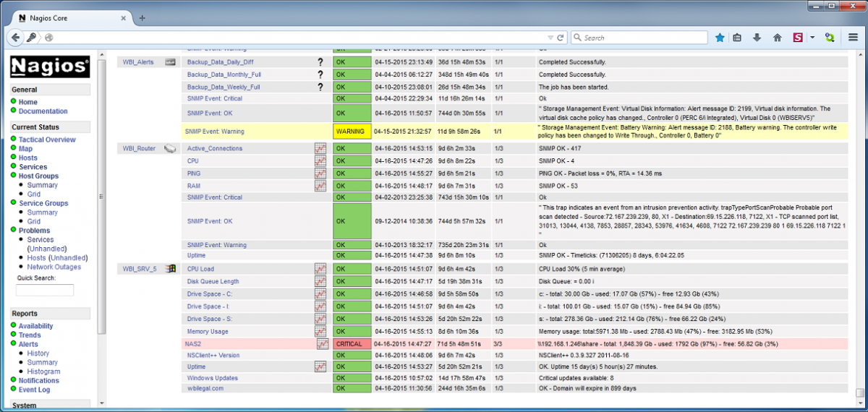Open the Hosts sidebar link

(x=28, y=158)
